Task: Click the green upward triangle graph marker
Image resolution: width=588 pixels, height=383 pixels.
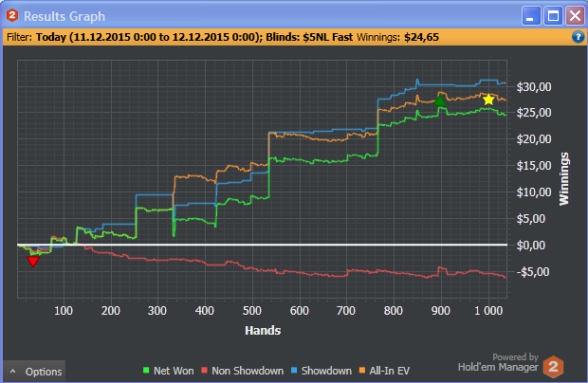Action: [439, 100]
